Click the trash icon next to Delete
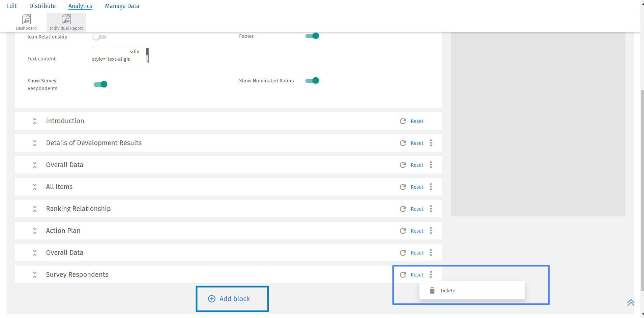 pos(432,290)
